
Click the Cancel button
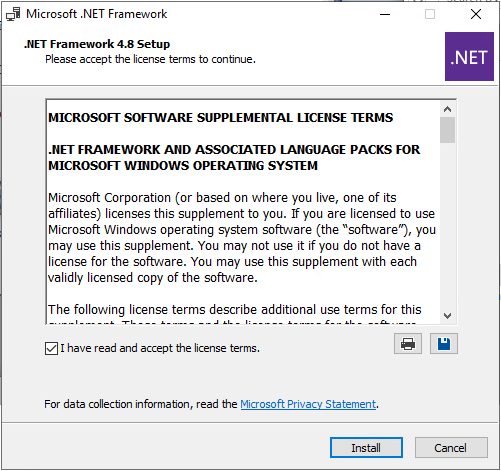point(451,448)
